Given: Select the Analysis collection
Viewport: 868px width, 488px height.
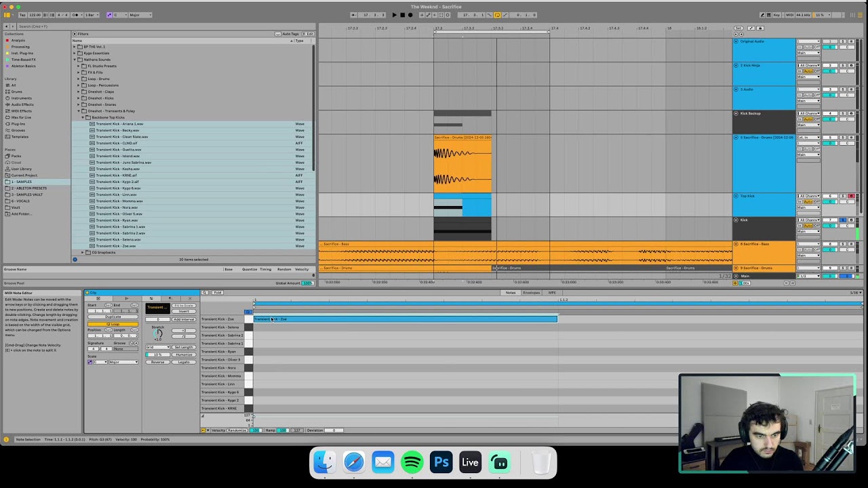Looking at the screenshot, I should [18, 40].
